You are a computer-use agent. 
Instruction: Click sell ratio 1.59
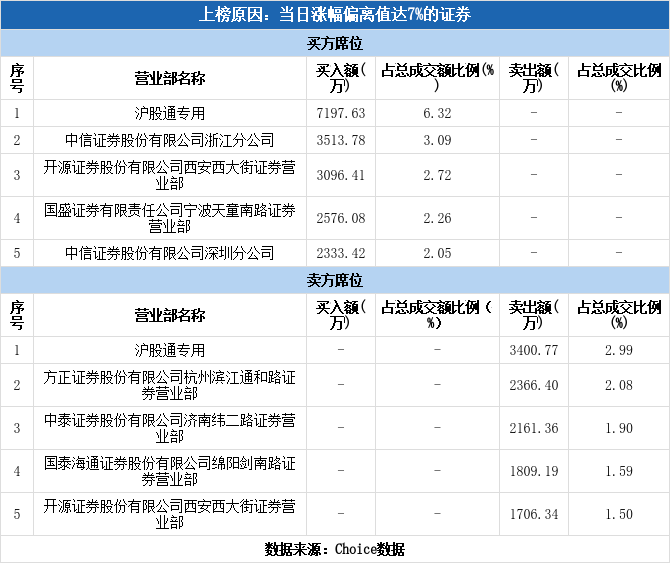[x=619, y=471]
